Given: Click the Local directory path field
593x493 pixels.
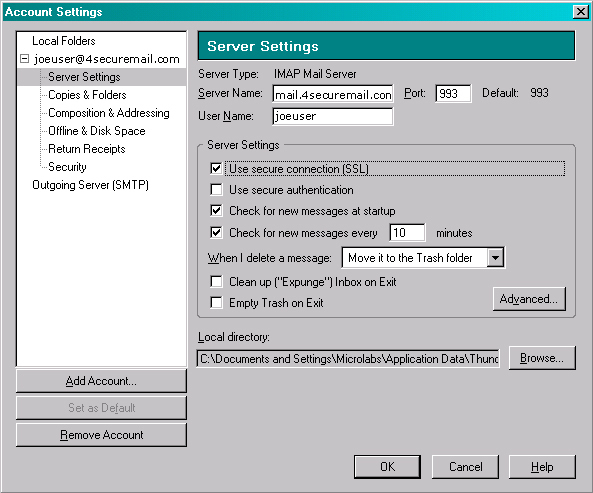Looking at the screenshot, I should click(x=348, y=358).
